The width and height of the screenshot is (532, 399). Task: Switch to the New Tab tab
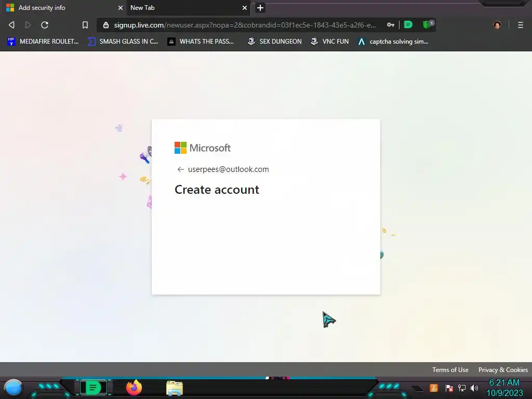click(x=187, y=8)
